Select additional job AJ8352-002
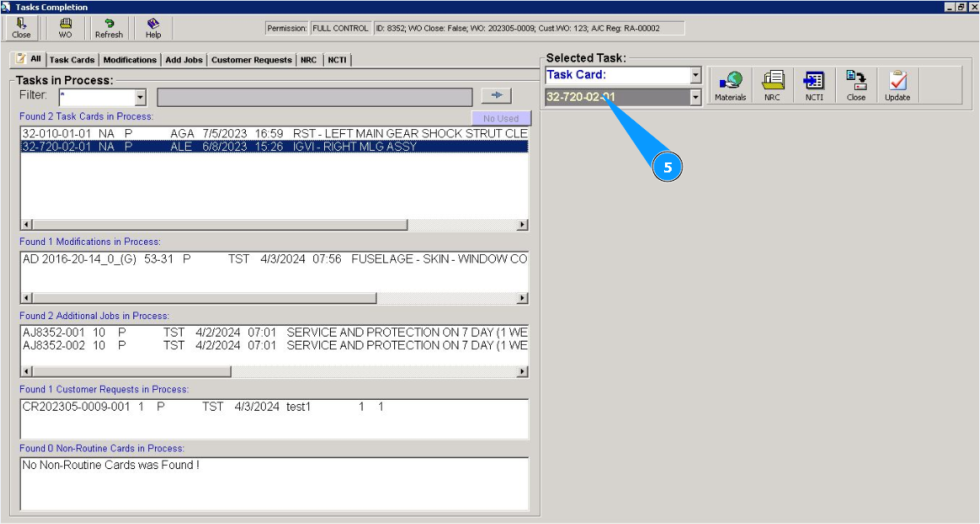 click(x=274, y=346)
